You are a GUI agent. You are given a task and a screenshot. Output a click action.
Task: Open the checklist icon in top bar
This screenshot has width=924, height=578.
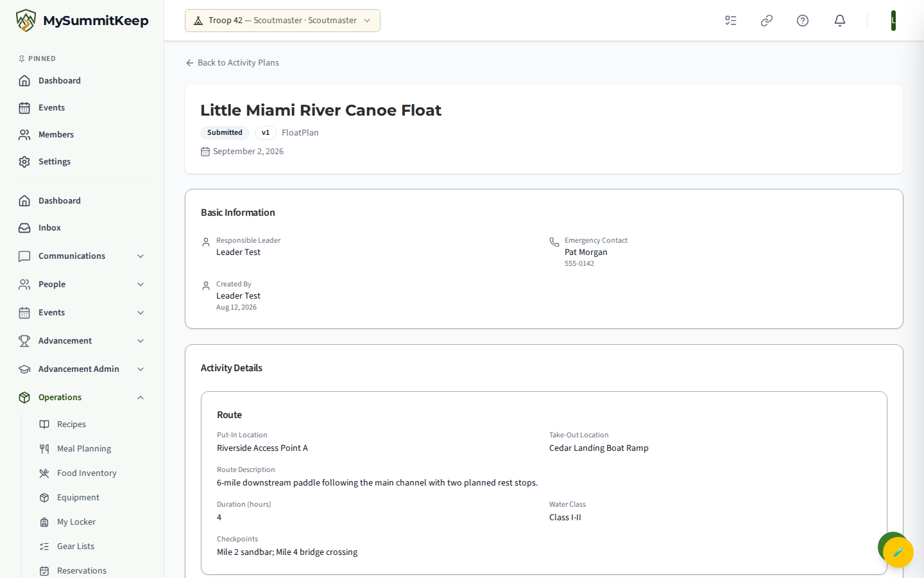point(731,21)
